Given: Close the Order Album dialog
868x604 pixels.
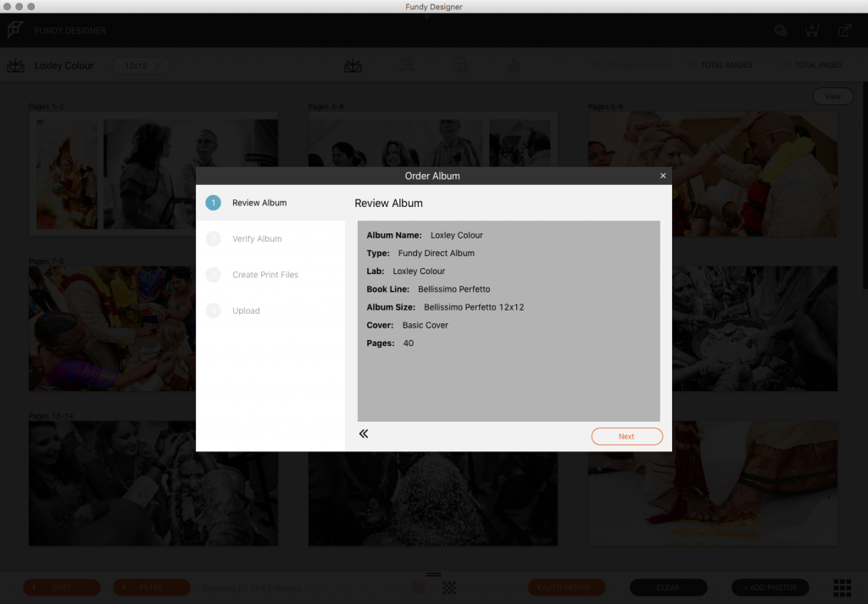Looking at the screenshot, I should click(663, 176).
